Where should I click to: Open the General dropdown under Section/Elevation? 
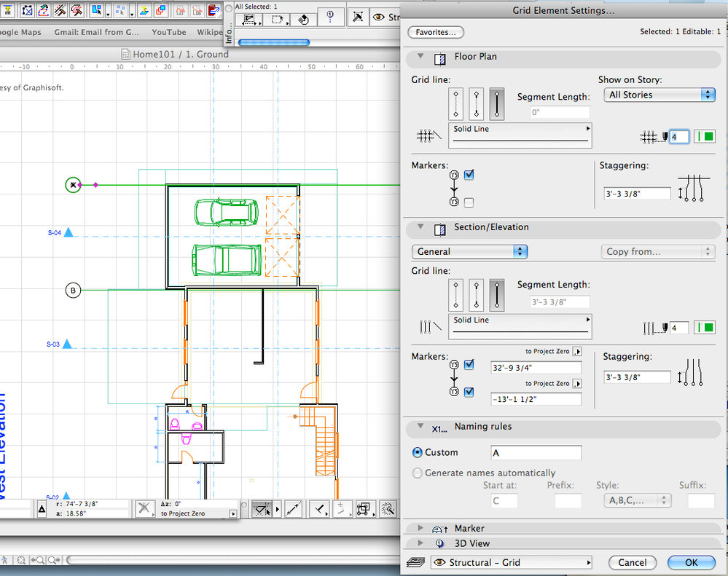469,251
